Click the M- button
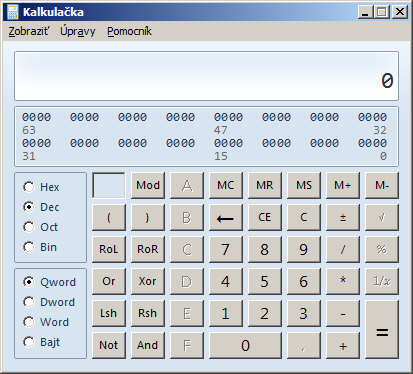Screen dimensions: 413x374 pyautogui.click(x=382, y=185)
